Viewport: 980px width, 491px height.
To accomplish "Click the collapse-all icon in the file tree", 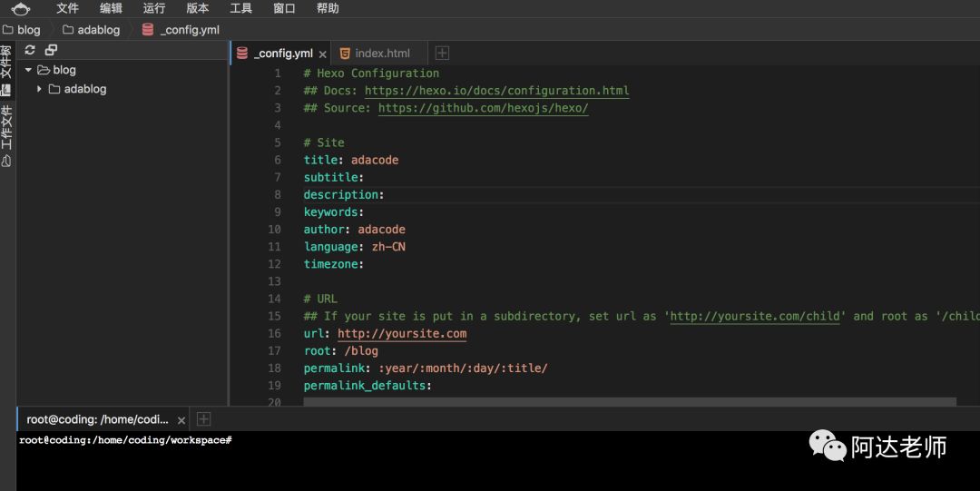I will (x=51, y=50).
